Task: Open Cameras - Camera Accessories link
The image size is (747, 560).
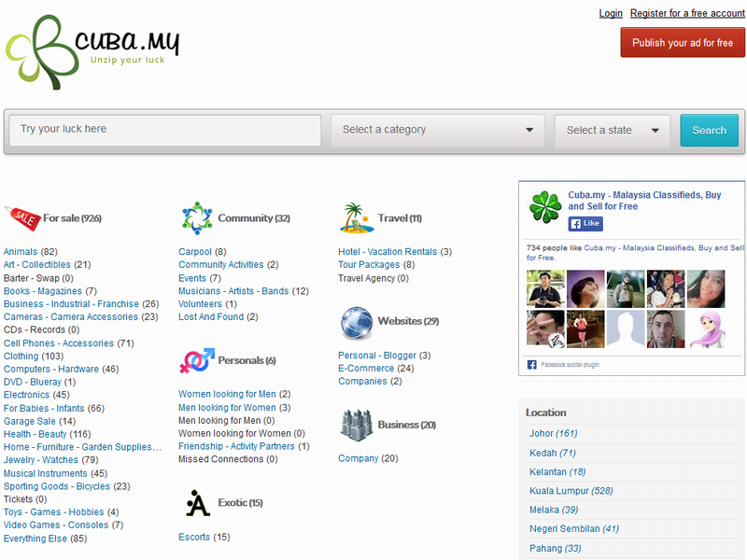Action: [71, 316]
